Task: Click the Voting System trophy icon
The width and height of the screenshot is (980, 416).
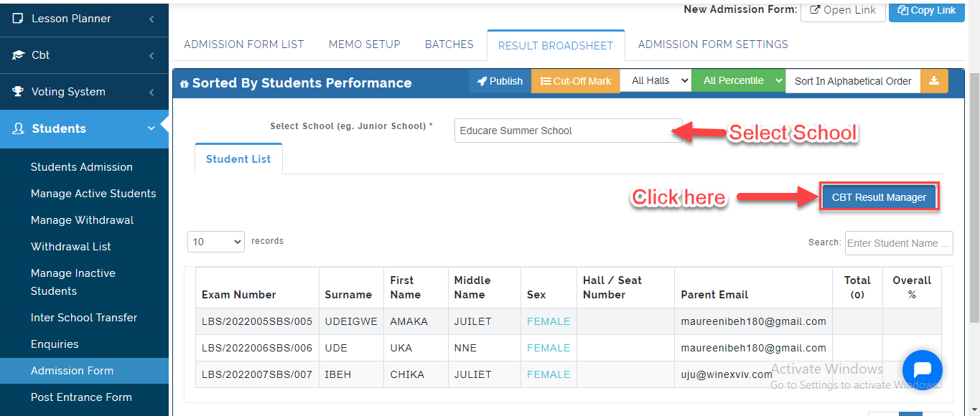Action: click(18, 92)
